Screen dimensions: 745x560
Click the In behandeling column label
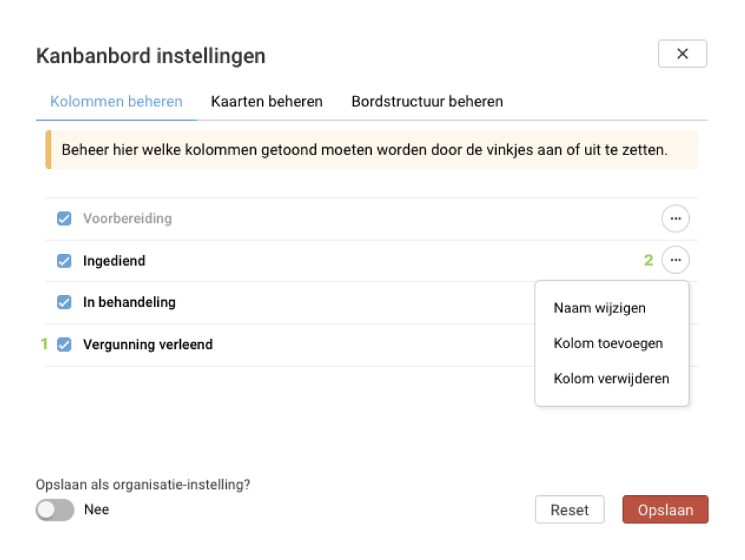(129, 302)
